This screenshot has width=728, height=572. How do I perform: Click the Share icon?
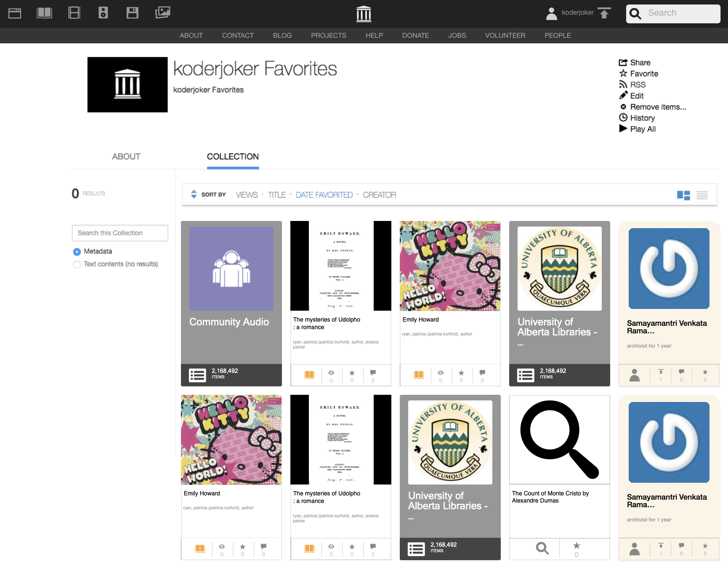pos(623,63)
